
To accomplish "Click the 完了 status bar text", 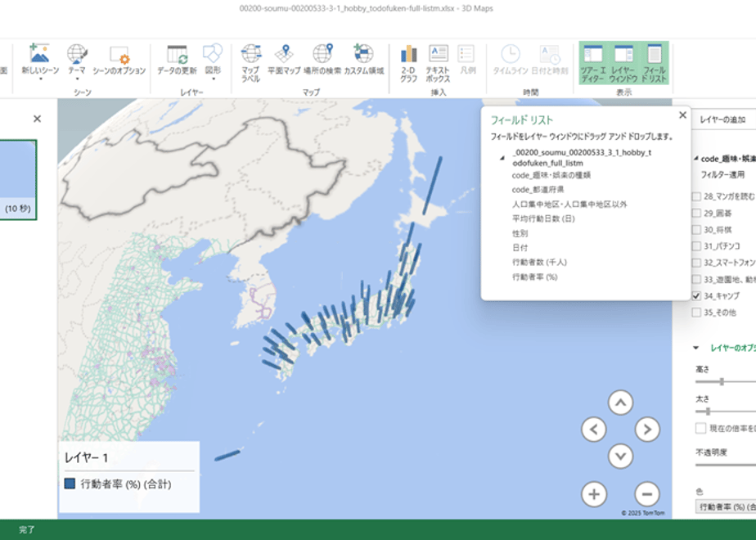I will [26, 529].
